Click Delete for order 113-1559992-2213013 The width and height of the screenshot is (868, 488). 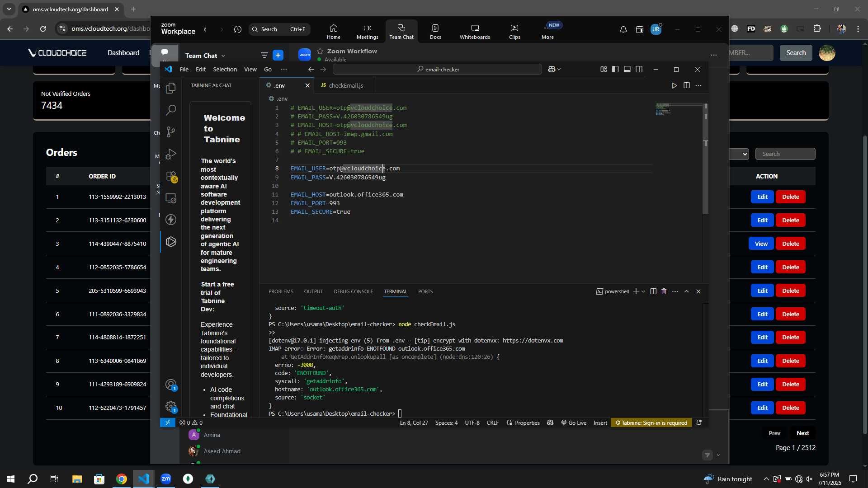pos(790,197)
